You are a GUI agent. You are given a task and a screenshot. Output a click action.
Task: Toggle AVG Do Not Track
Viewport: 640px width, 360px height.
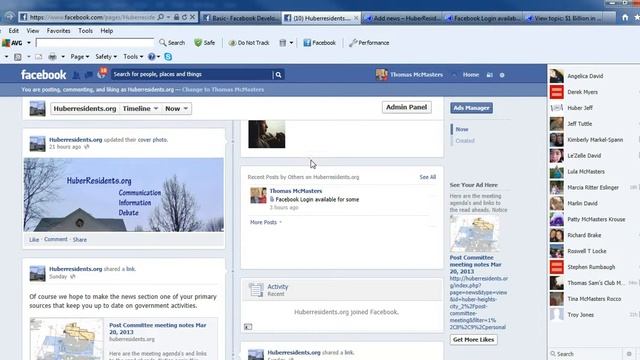pos(249,42)
